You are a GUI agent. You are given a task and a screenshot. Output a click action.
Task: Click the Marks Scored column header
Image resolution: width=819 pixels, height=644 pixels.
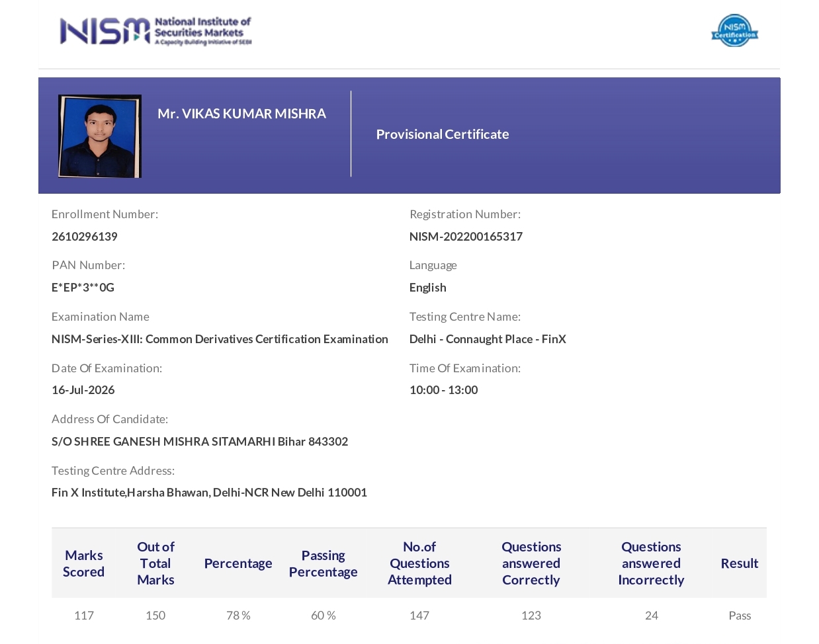[84, 563]
